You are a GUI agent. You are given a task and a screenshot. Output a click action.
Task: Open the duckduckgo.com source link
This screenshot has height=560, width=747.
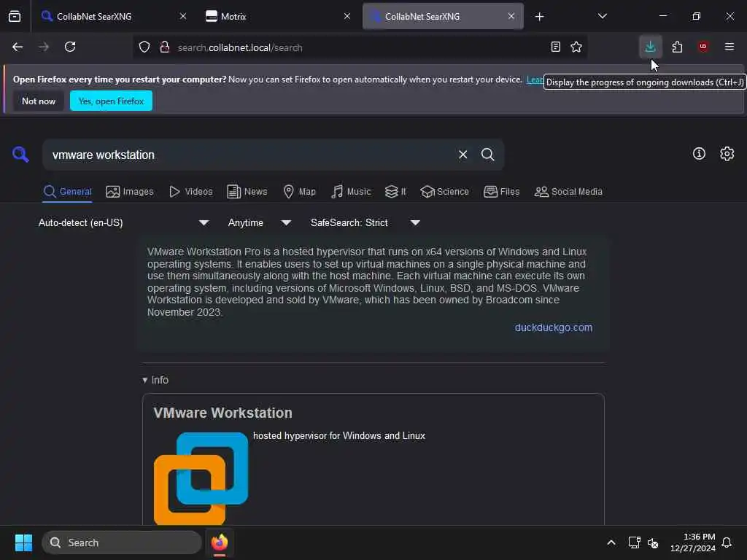[554, 327]
